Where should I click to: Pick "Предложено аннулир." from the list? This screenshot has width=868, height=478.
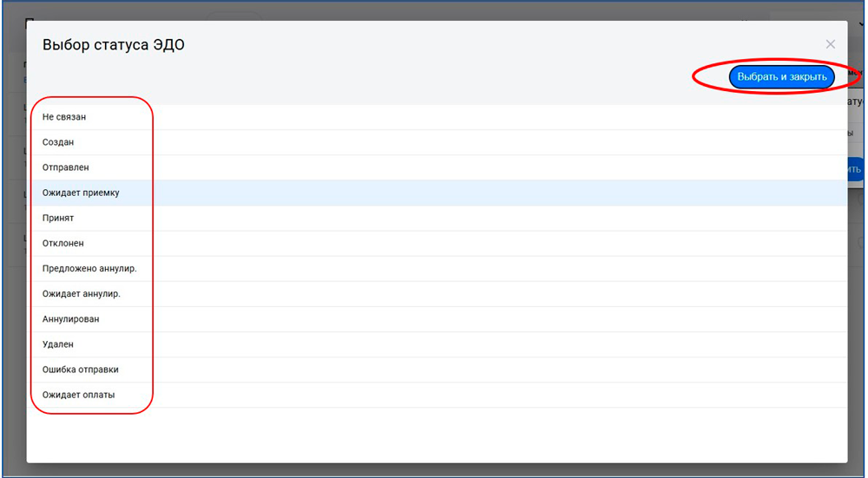click(x=89, y=269)
